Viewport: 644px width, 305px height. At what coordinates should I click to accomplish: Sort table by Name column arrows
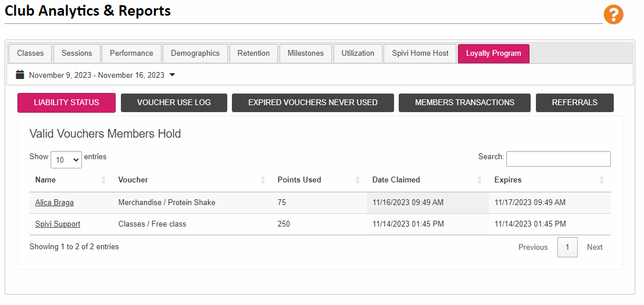tap(103, 180)
